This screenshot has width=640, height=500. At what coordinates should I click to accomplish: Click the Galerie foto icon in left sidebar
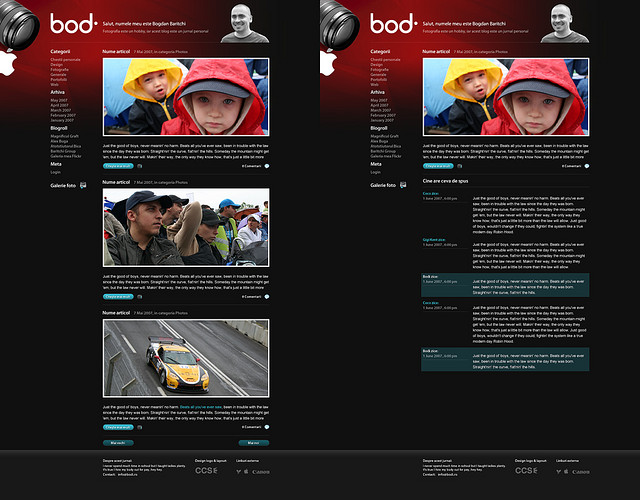[x=83, y=185]
